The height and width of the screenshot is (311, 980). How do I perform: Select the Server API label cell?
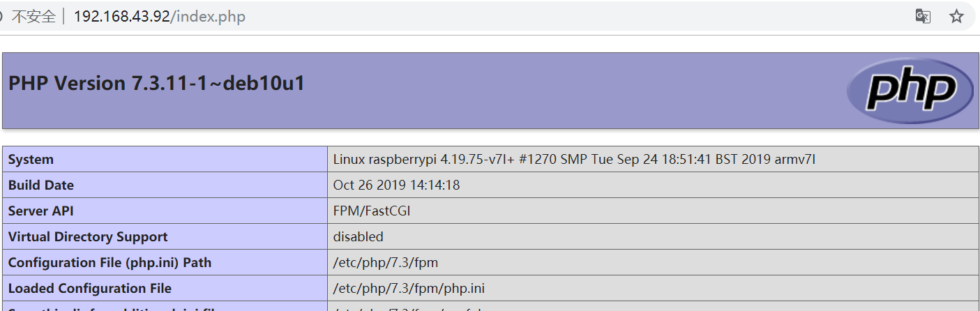(x=40, y=211)
